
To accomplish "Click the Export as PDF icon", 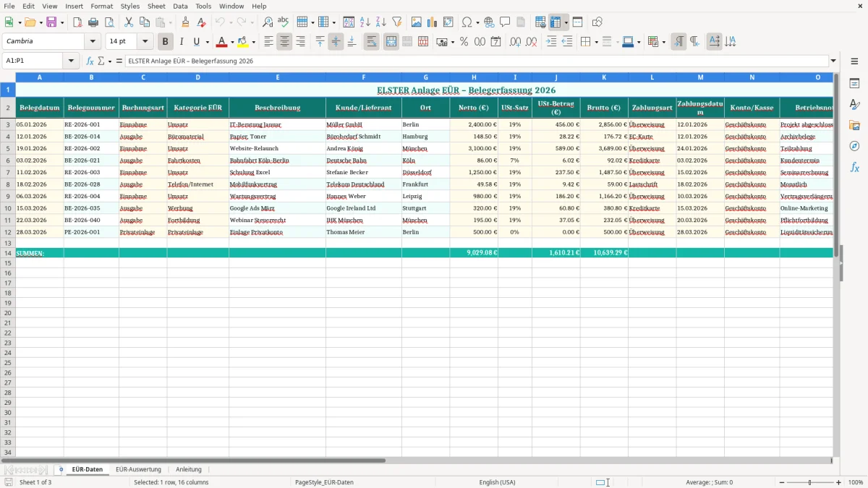I will coord(77,22).
